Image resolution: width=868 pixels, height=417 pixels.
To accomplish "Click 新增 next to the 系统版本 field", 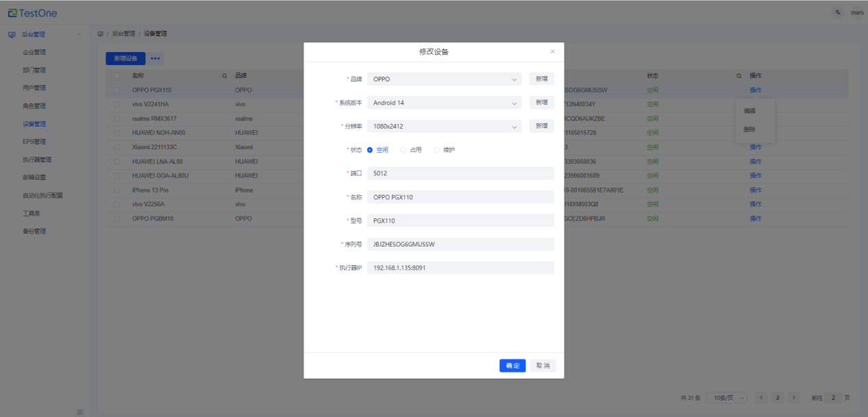I will point(542,103).
